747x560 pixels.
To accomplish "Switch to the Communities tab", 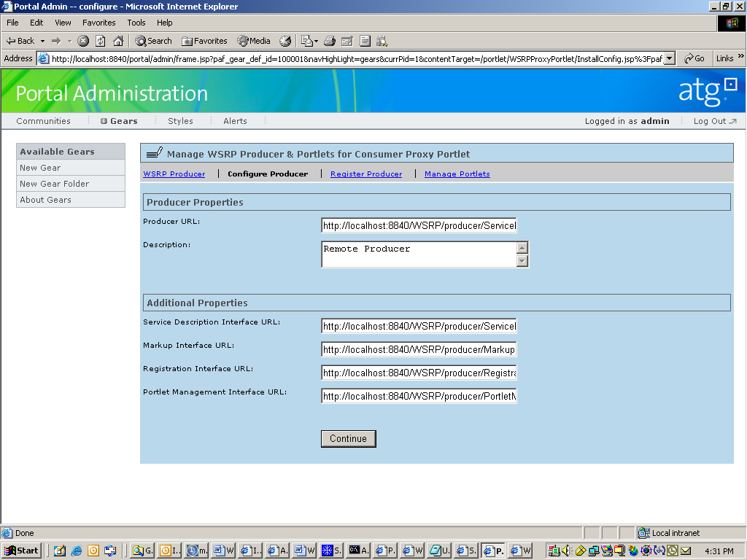I will coord(43,121).
